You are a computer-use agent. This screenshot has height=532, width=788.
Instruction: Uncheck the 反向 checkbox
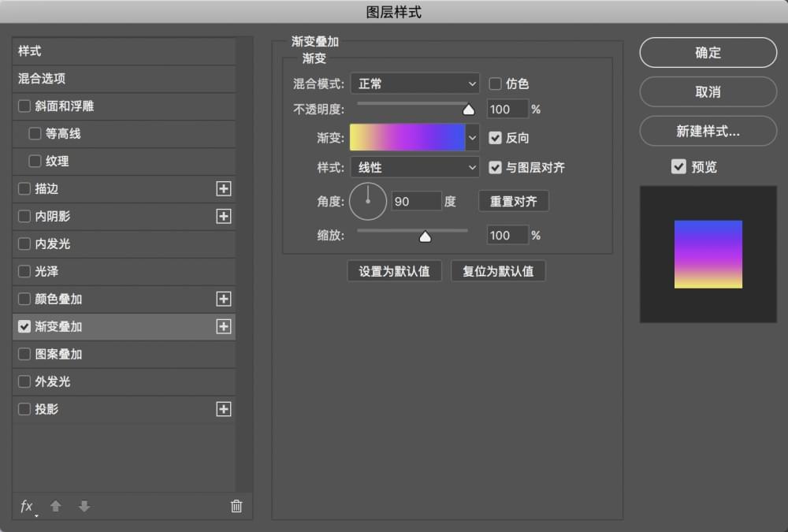pyautogui.click(x=496, y=137)
